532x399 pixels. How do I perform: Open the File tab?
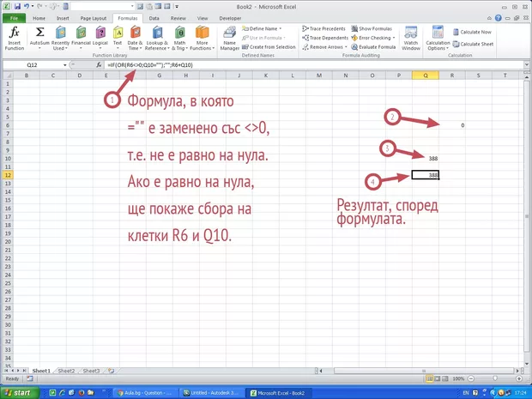[14, 18]
